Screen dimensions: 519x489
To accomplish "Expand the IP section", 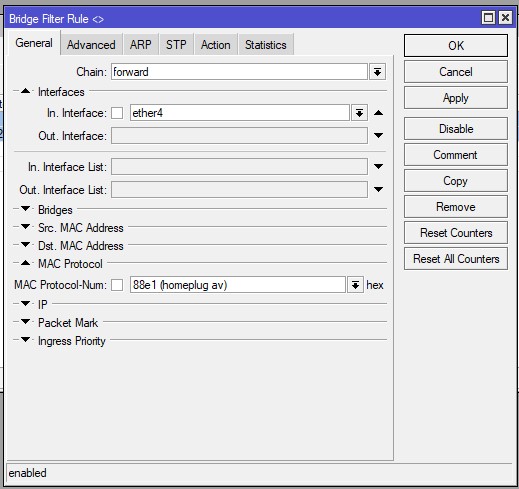I will pos(26,303).
